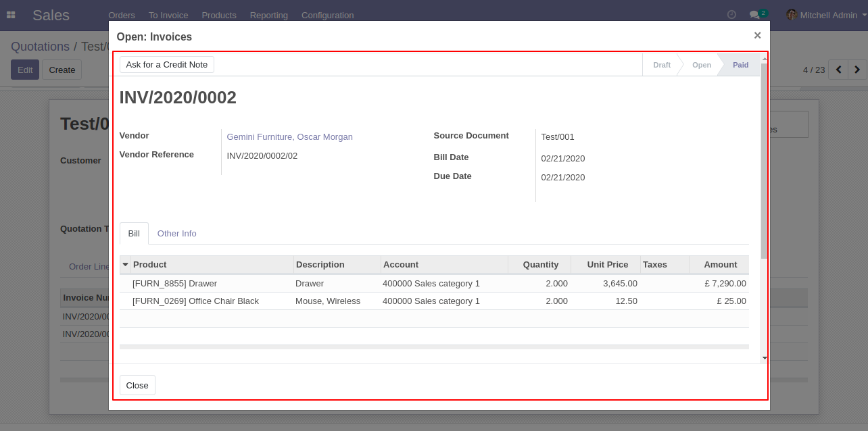Click the Edit button
The width and height of the screenshot is (868, 431).
point(25,70)
